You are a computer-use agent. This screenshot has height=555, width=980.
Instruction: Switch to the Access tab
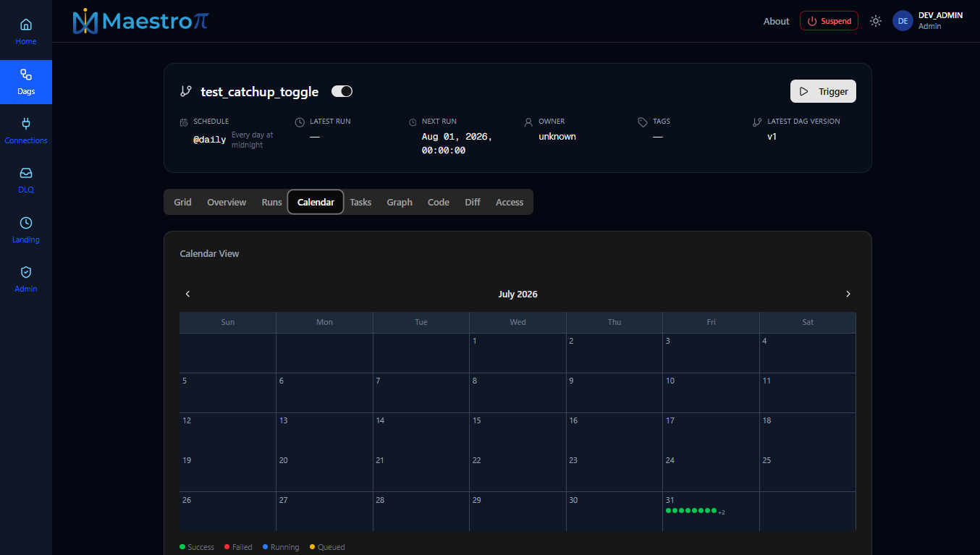pyautogui.click(x=510, y=202)
